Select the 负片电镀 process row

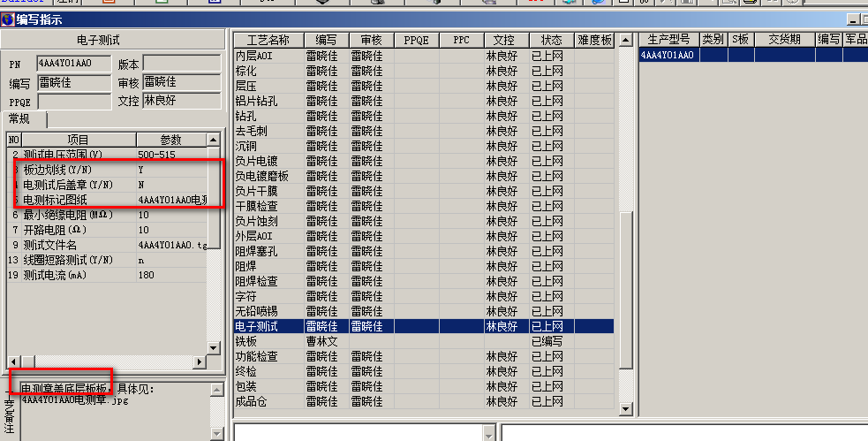pyautogui.click(x=424, y=161)
